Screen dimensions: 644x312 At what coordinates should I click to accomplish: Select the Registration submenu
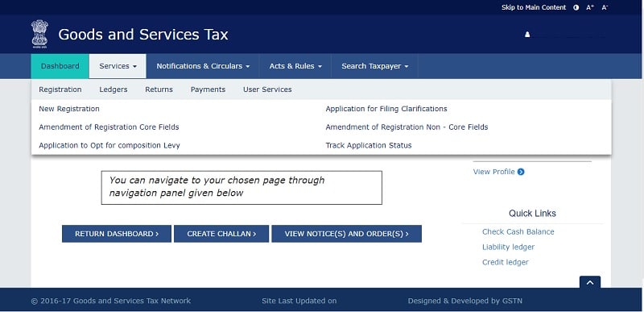click(60, 89)
